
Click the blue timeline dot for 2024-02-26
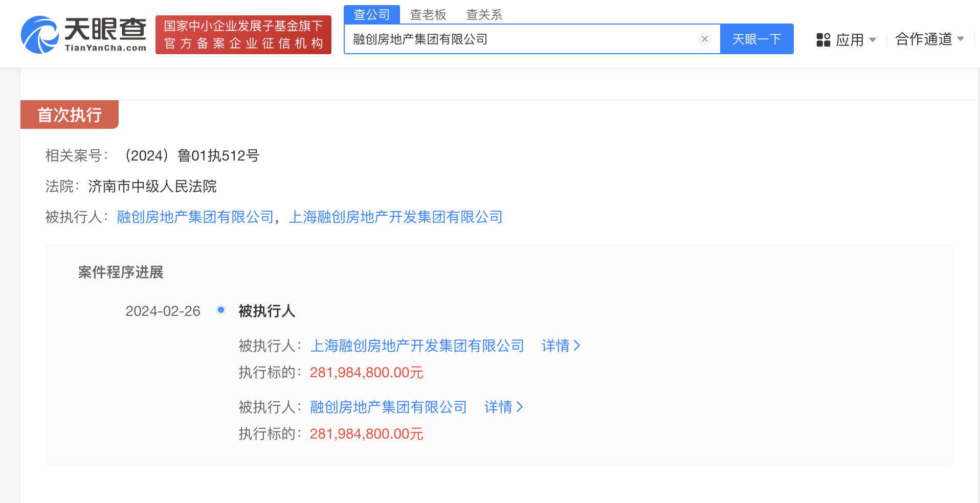coord(220,310)
